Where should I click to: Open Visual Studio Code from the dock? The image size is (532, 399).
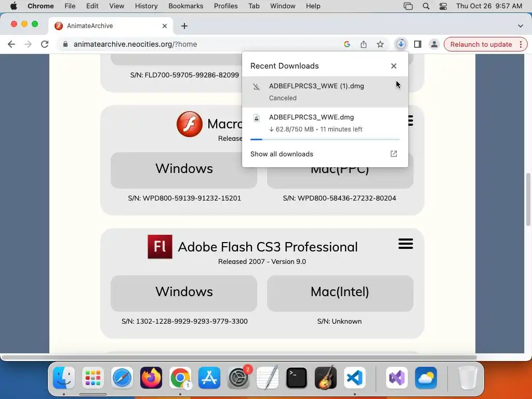click(x=354, y=378)
